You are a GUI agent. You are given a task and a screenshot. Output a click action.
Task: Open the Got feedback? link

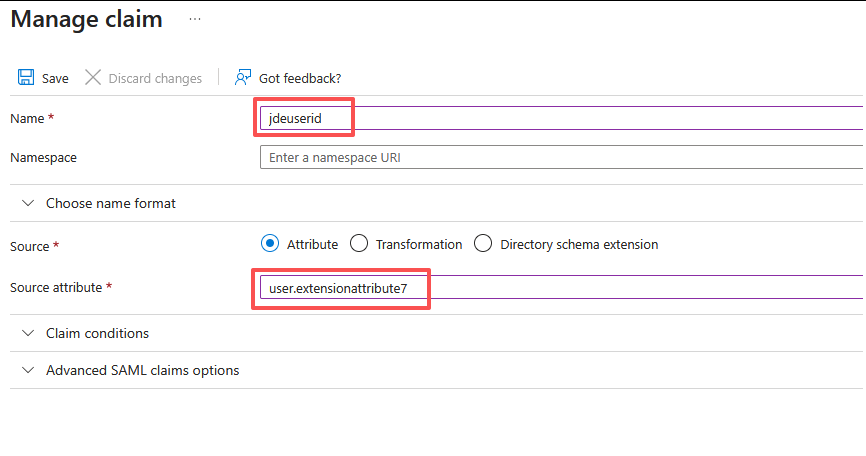[x=300, y=78]
